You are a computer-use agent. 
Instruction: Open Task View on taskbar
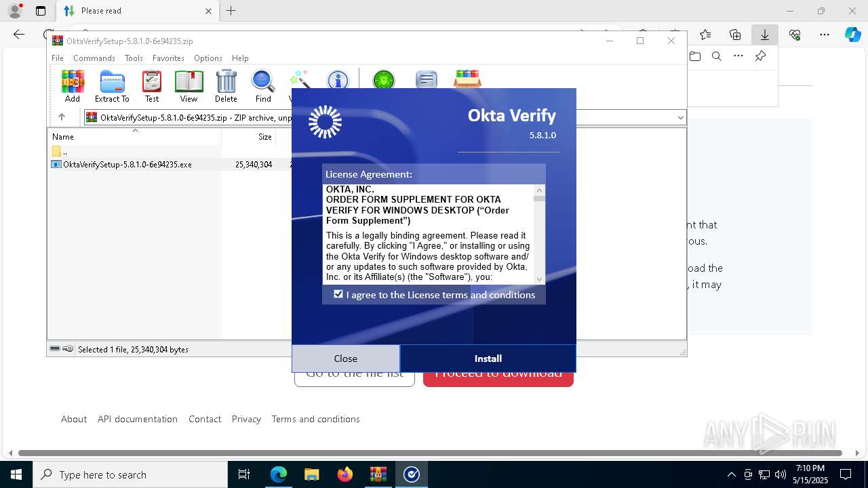[244, 474]
